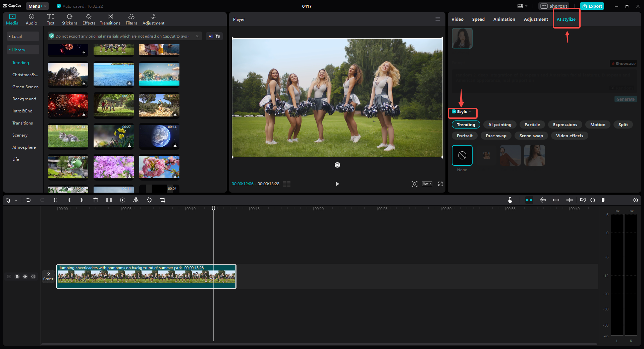This screenshot has width=644, height=349.
Task: Hide the video track with eye icon
Action: point(25,277)
